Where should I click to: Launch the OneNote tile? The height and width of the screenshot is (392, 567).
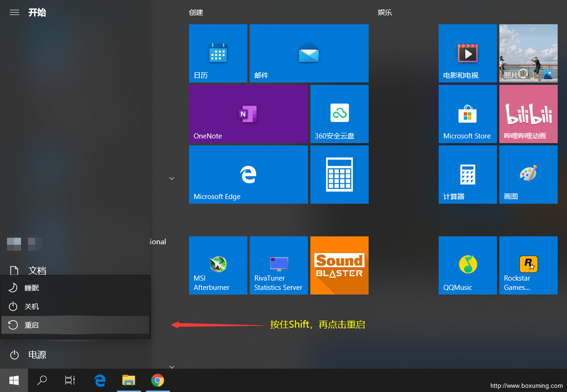click(x=248, y=114)
